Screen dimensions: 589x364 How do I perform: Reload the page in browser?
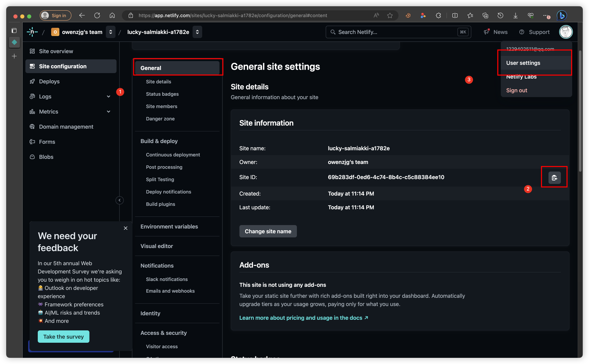click(97, 15)
